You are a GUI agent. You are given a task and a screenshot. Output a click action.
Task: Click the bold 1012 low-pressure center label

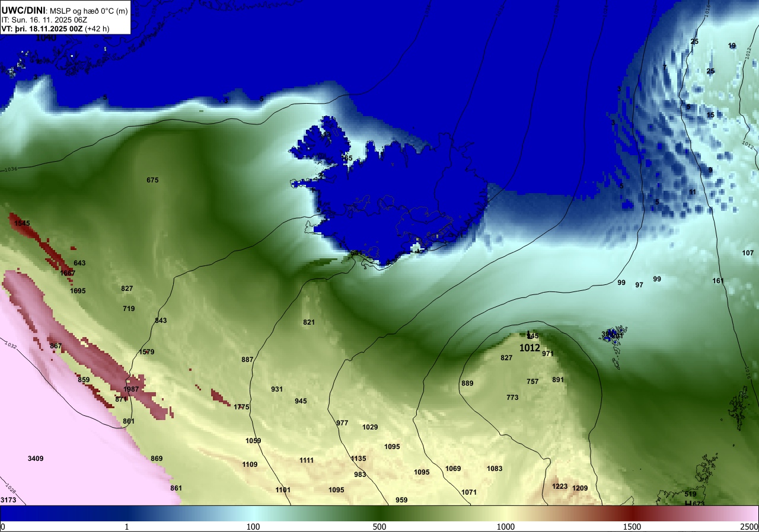530,348
